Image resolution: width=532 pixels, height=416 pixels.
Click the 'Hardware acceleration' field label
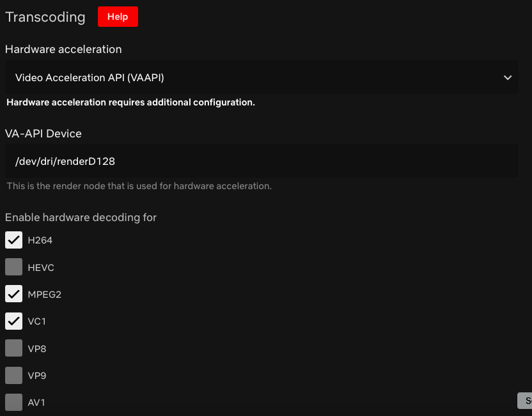pos(63,49)
